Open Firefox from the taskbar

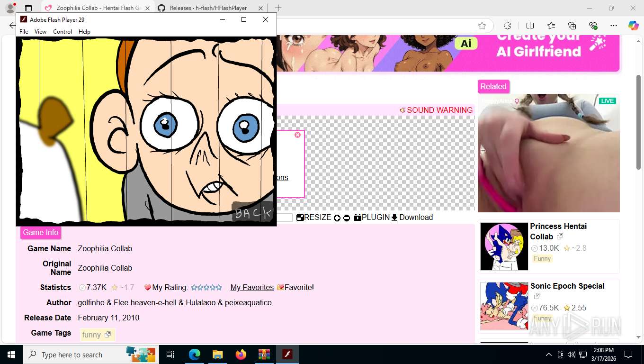(x=241, y=355)
